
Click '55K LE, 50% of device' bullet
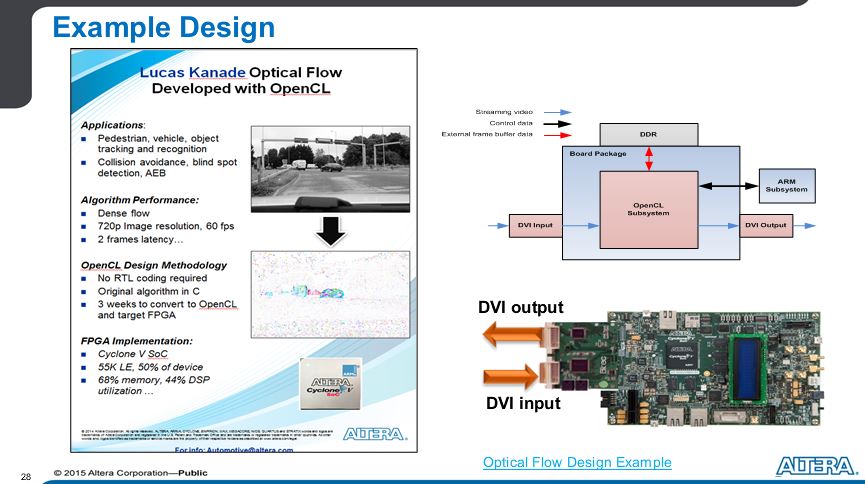[x=150, y=367]
